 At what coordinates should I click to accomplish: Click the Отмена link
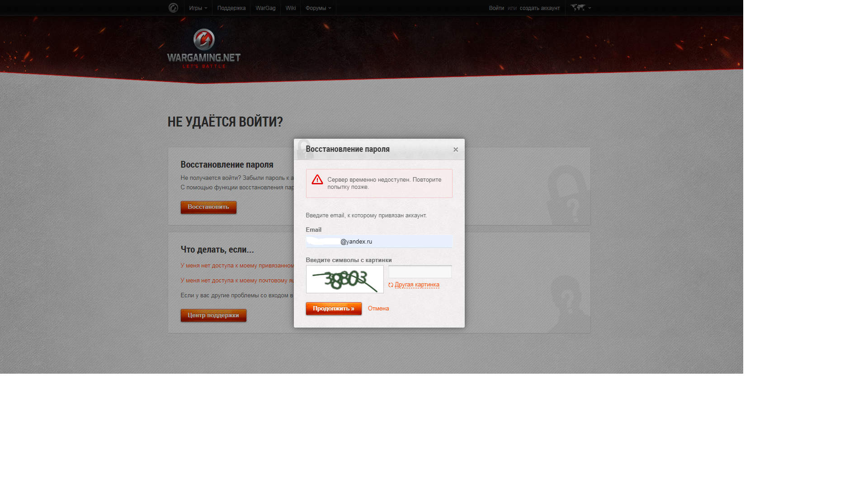pos(378,309)
